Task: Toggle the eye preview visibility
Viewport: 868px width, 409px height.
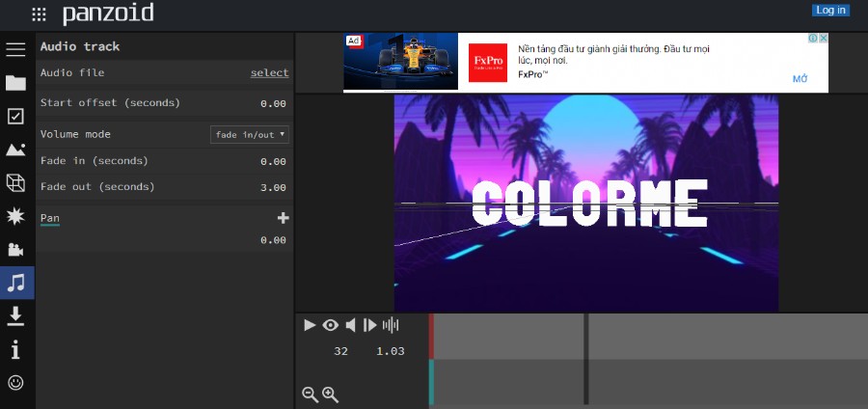Action: [x=331, y=325]
